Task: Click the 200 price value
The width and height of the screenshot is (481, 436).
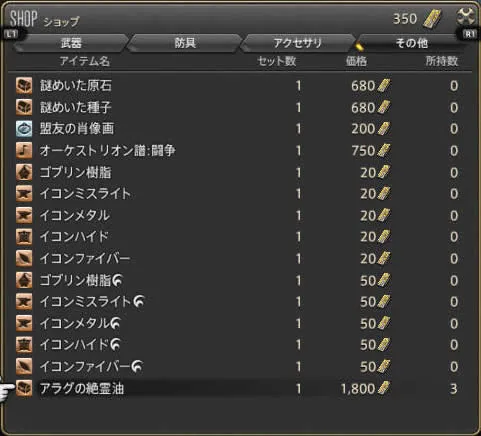Action: (363, 129)
